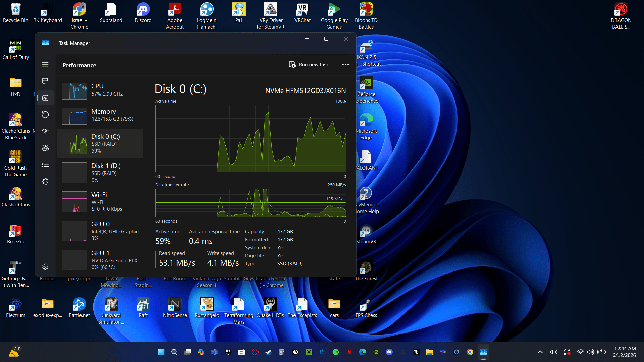Open BreeZip desktop shortcut
The height and width of the screenshot is (362, 644).
click(x=16, y=235)
